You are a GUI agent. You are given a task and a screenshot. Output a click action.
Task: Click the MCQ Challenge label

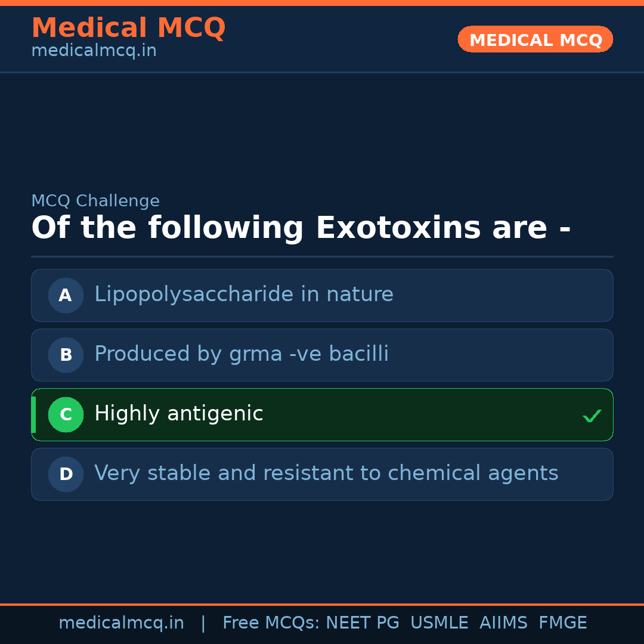point(95,202)
